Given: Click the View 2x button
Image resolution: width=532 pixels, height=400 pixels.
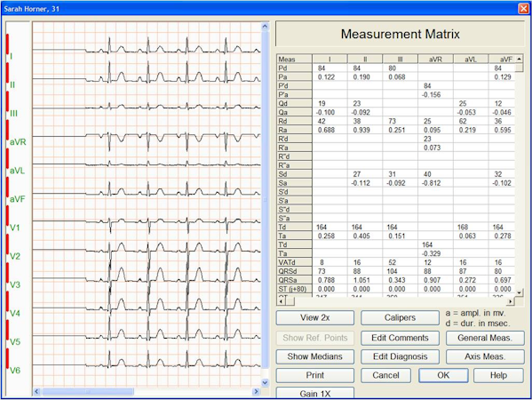Looking at the screenshot, I should tap(315, 318).
